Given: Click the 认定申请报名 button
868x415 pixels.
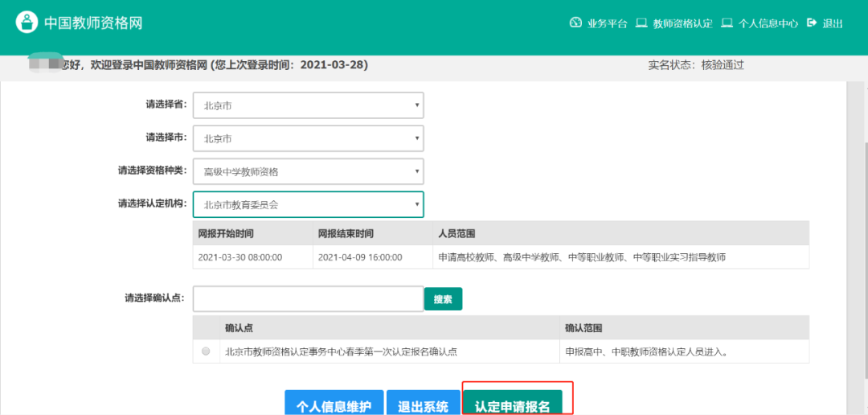Looking at the screenshot, I should click(513, 405).
